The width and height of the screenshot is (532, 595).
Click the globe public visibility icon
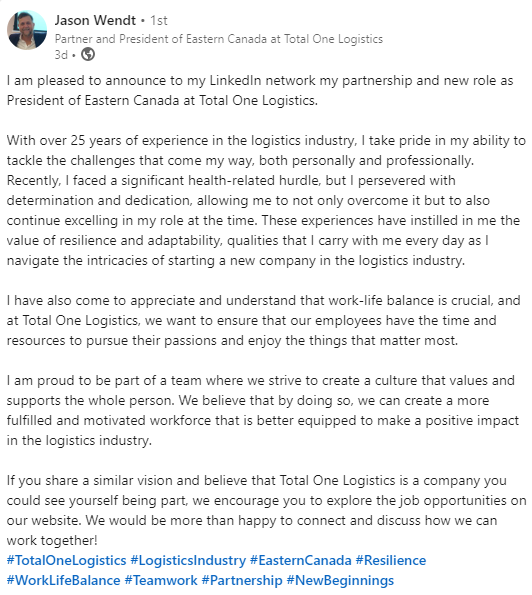click(88, 55)
